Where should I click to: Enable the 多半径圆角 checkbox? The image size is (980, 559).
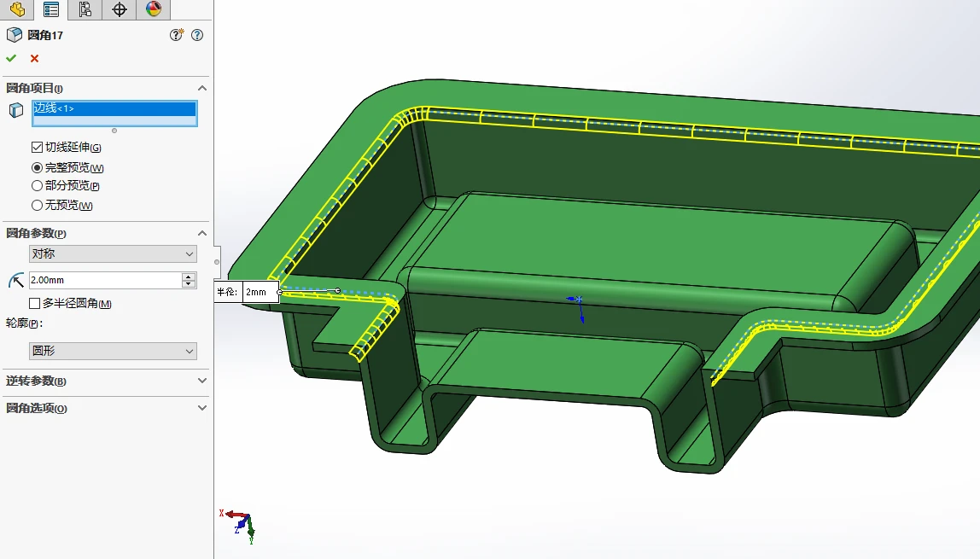tap(35, 304)
